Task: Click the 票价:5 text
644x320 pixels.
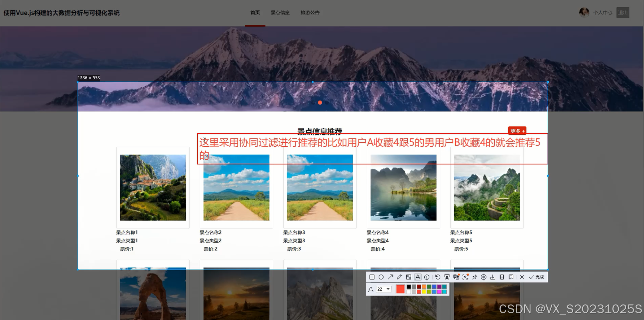Action: click(x=461, y=249)
